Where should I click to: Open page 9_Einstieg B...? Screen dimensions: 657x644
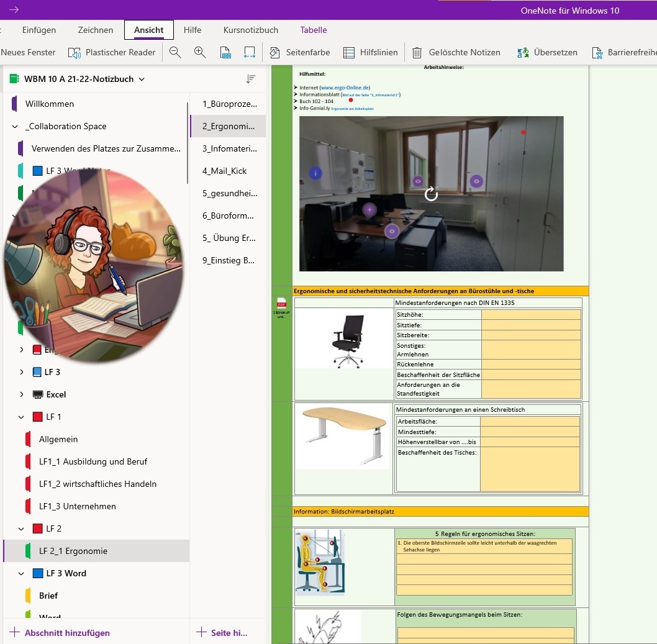point(228,260)
